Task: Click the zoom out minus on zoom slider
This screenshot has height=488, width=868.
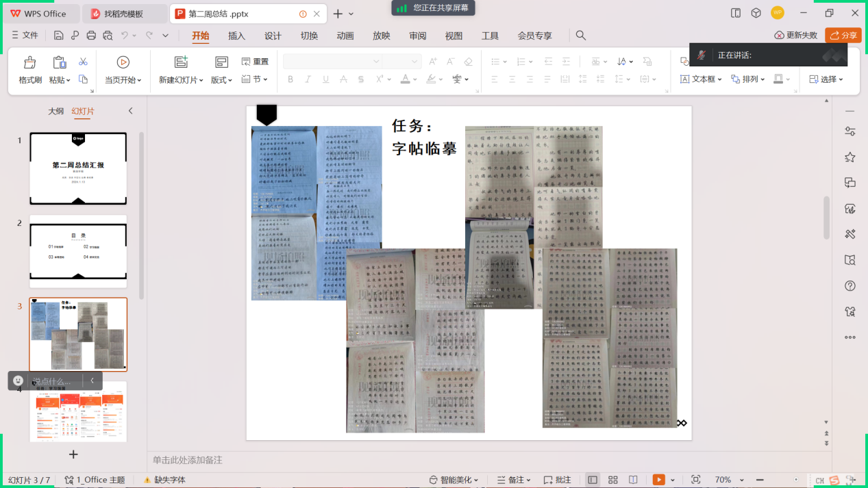Action: pyautogui.click(x=760, y=480)
